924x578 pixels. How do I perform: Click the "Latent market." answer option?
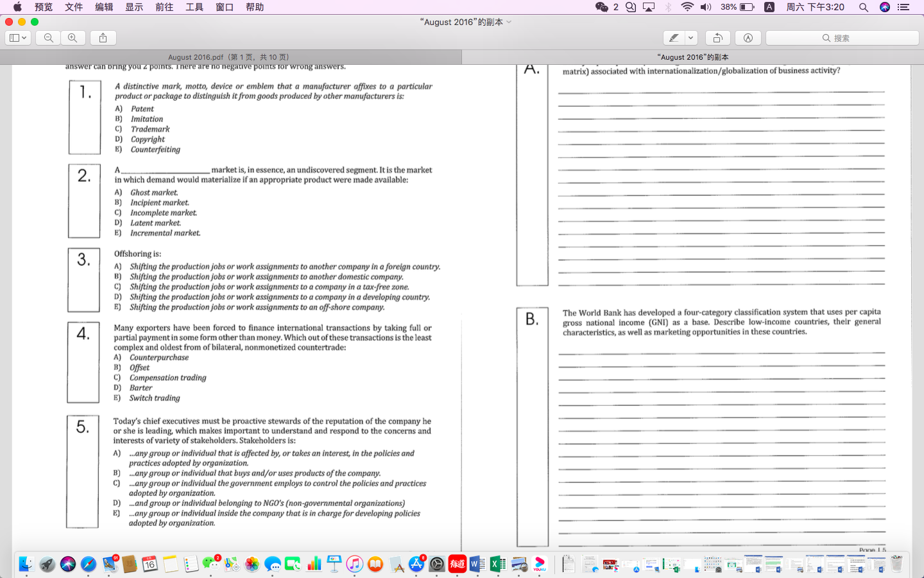pos(156,223)
